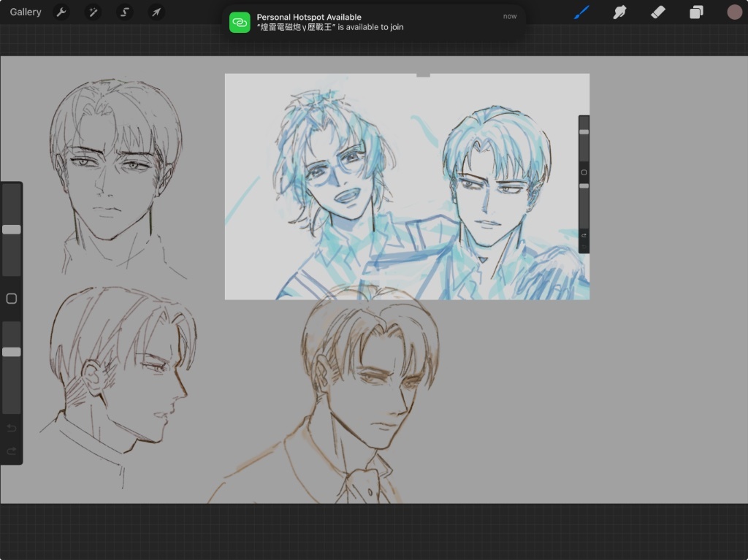Tap the square button inside reference image
748x560 pixels.
(584, 172)
